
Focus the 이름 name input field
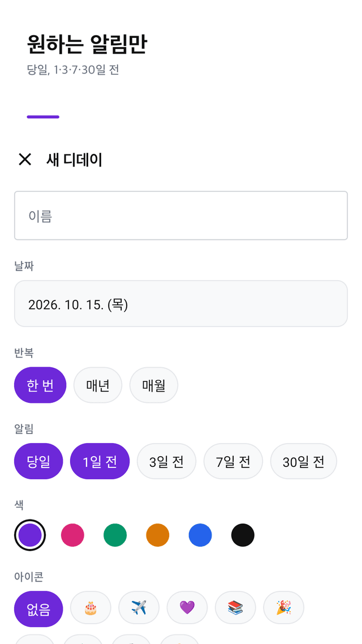(181, 216)
